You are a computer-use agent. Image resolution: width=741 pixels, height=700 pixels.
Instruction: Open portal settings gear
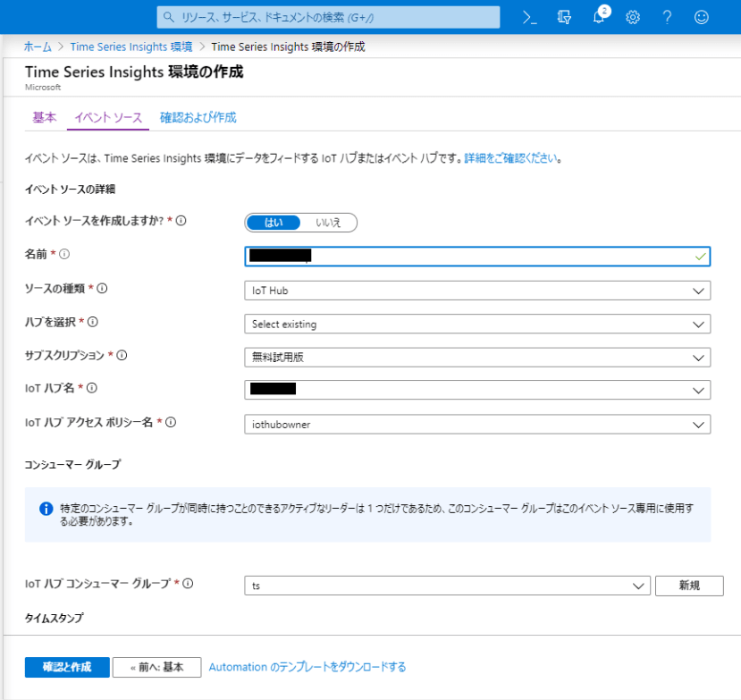tap(633, 18)
